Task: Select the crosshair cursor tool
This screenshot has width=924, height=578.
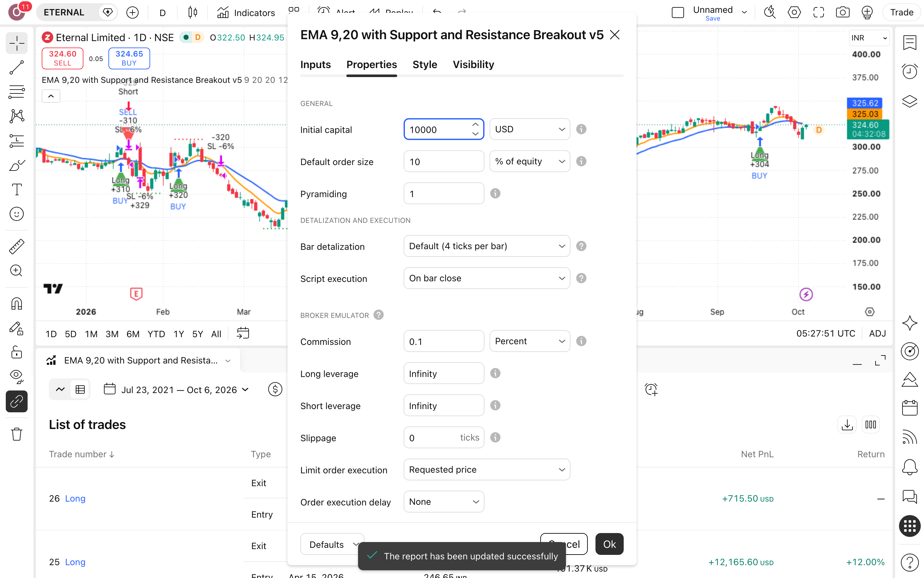Action: click(x=16, y=43)
